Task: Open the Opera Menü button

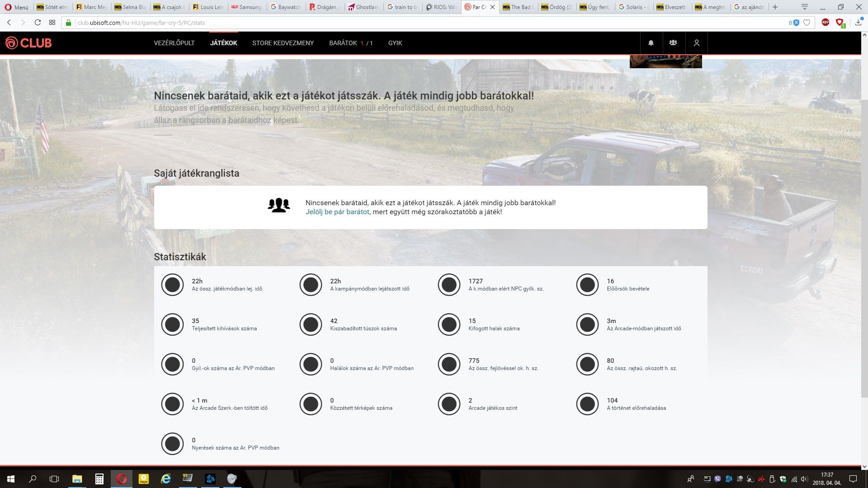Action: point(16,7)
